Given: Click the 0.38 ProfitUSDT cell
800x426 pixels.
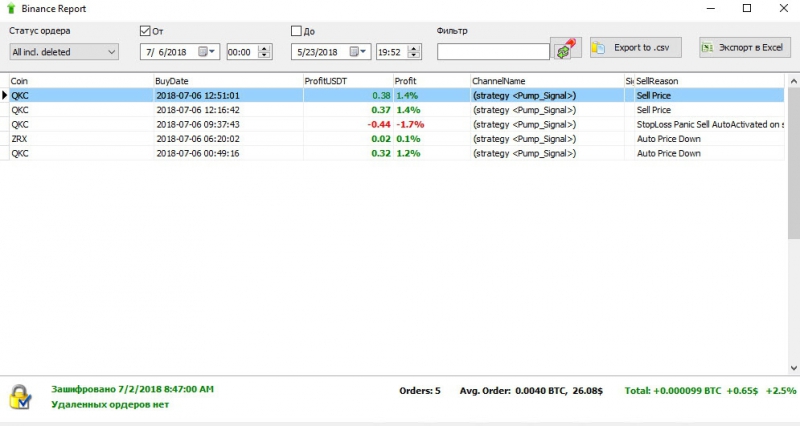Looking at the screenshot, I should [x=348, y=95].
